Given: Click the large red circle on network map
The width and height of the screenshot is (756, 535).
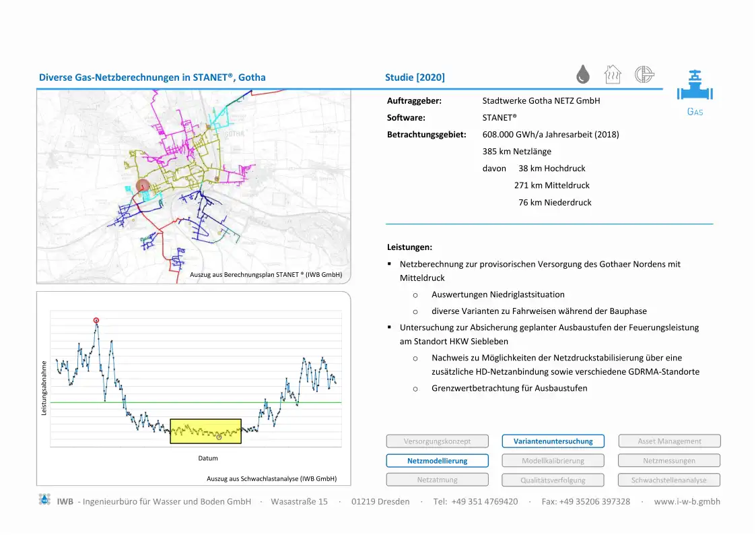Looking at the screenshot, I should 143,186.
